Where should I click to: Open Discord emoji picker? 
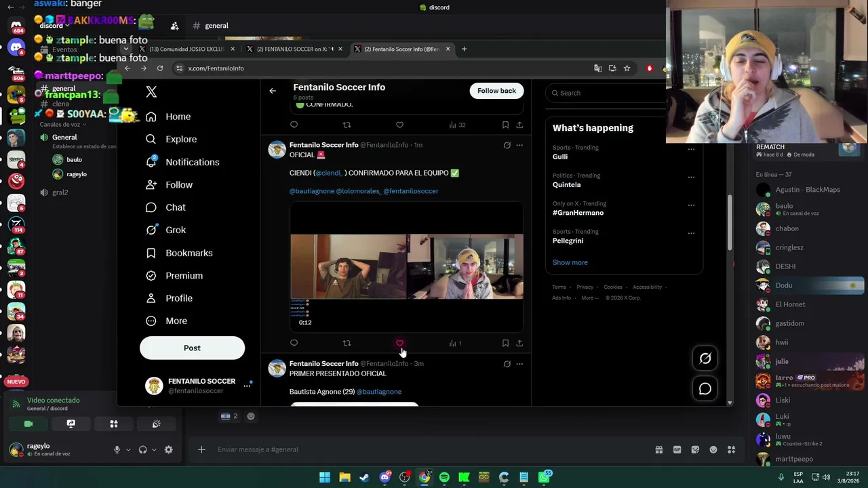[713, 449]
